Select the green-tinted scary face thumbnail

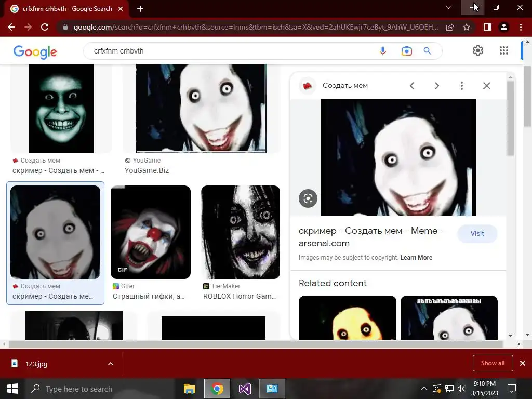pos(61,109)
